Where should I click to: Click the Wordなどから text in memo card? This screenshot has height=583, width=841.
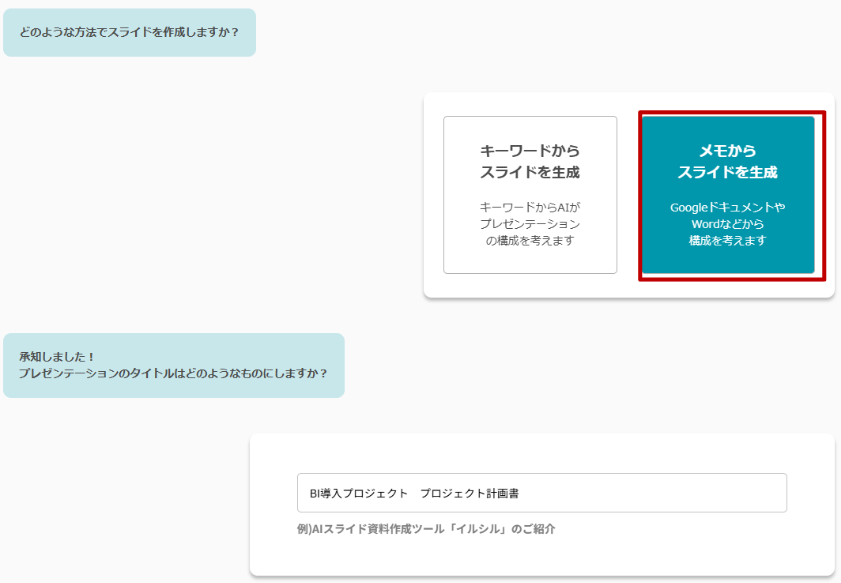727,224
